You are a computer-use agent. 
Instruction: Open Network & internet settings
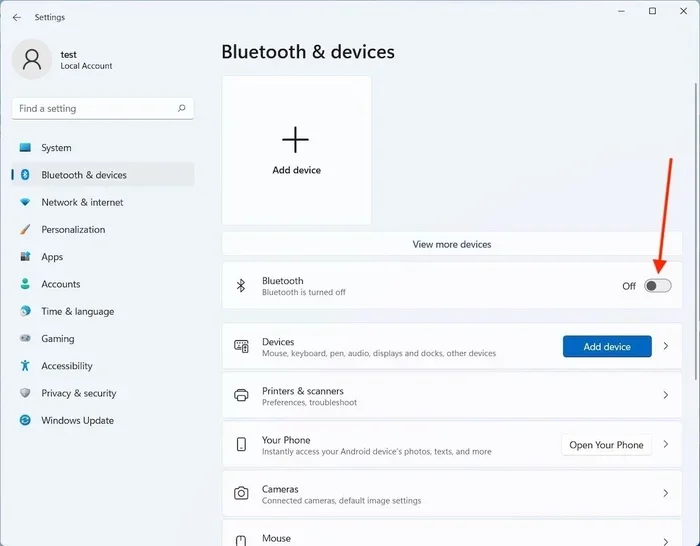[103, 202]
